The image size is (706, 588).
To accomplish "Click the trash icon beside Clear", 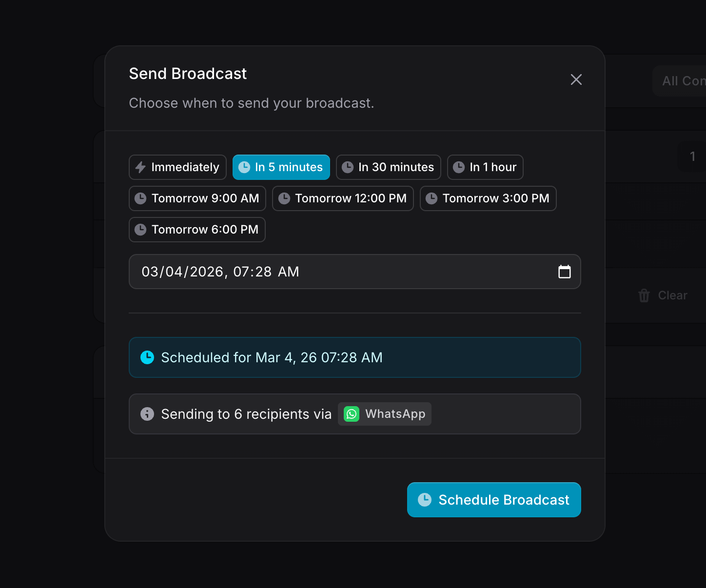I will (644, 295).
